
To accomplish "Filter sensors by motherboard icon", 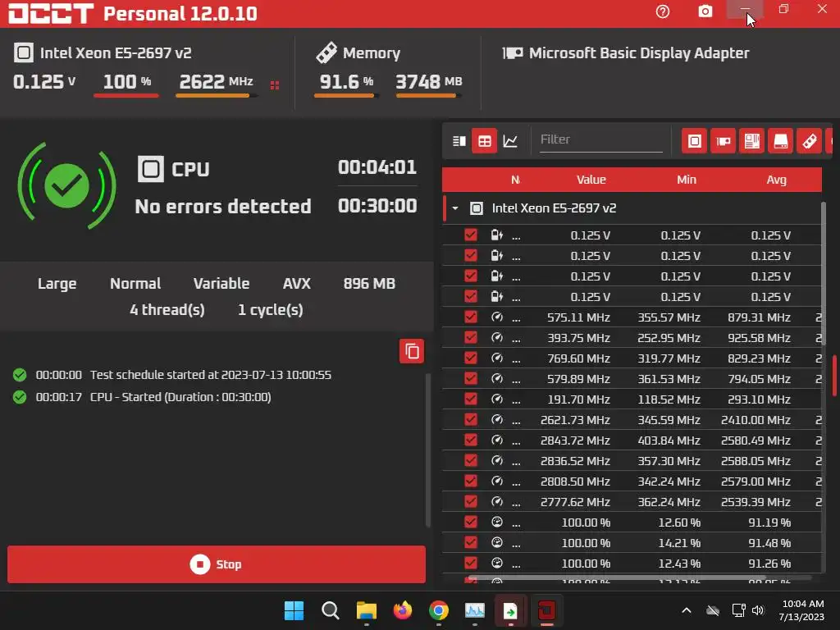I will point(751,141).
